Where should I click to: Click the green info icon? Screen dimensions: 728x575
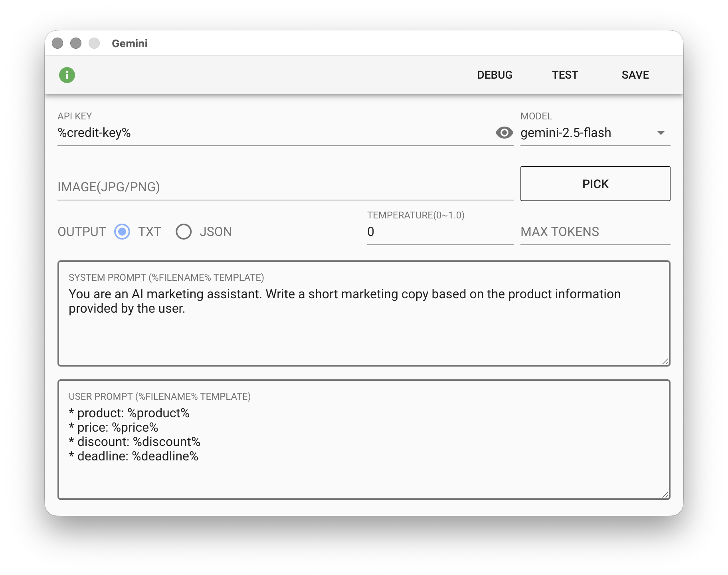(67, 75)
